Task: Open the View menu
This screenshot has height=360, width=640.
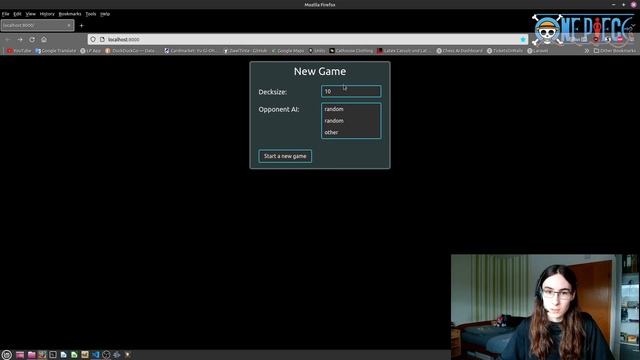Action: [31, 14]
